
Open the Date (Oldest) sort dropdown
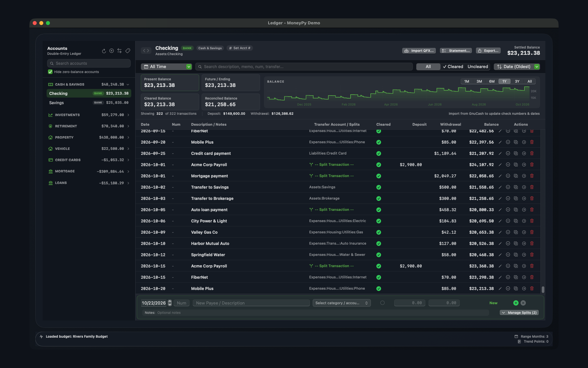click(x=517, y=67)
